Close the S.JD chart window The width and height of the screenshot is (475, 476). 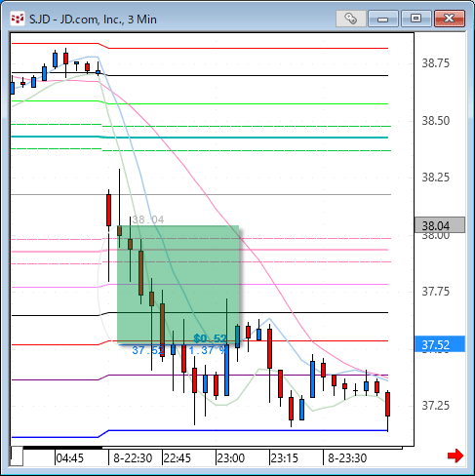click(450, 19)
